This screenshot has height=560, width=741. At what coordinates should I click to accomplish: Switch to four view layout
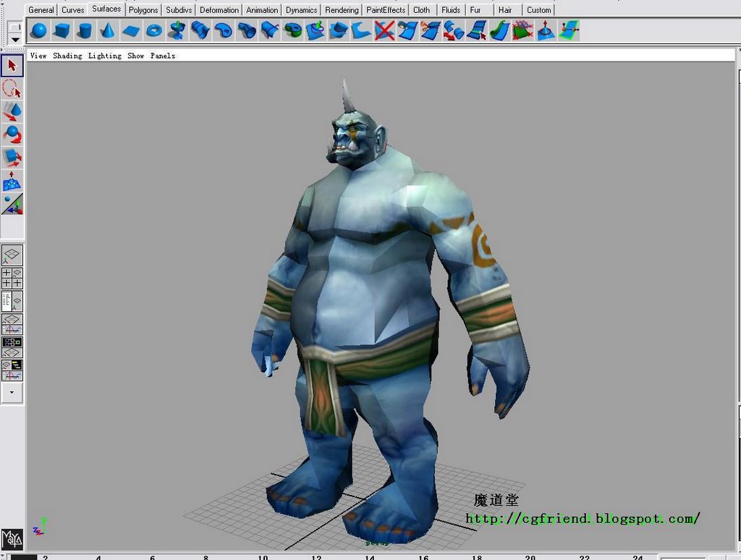[12, 279]
